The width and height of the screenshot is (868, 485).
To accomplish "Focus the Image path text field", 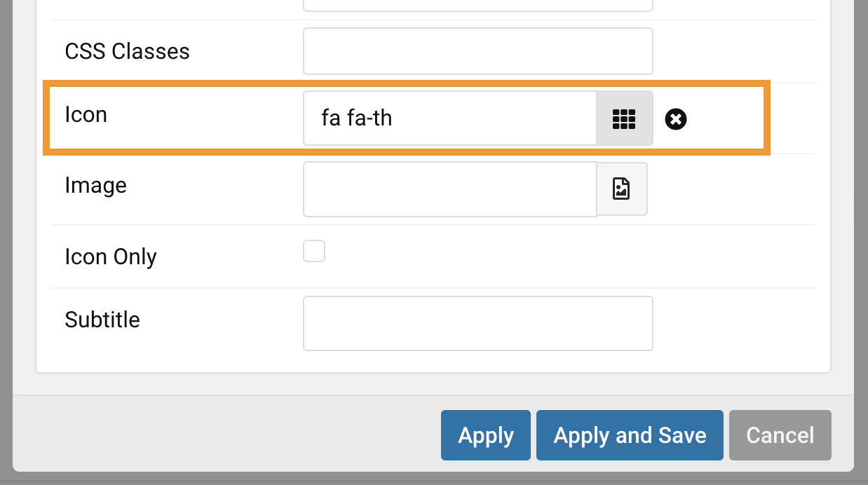I will point(450,189).
